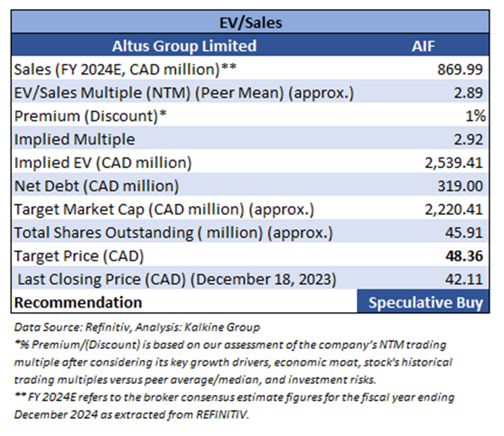
Task: Select the EV/Sales Multiple peer mean label
Action: coord(184,93)
